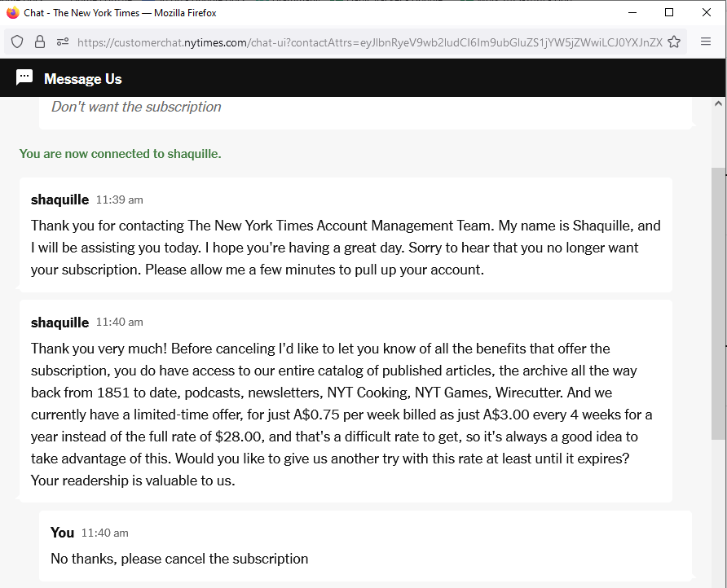Open the tracking protection shield panel
The image size is (727, 588).
[18, 42]
